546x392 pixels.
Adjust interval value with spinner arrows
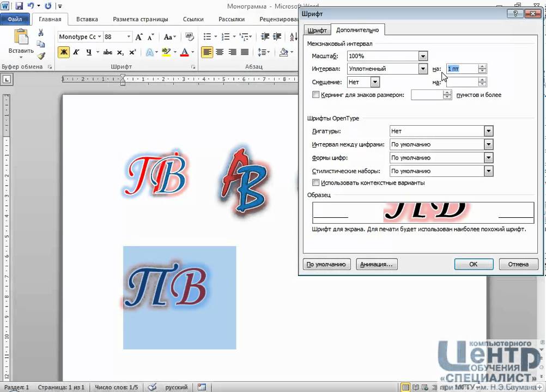point(482,69)
